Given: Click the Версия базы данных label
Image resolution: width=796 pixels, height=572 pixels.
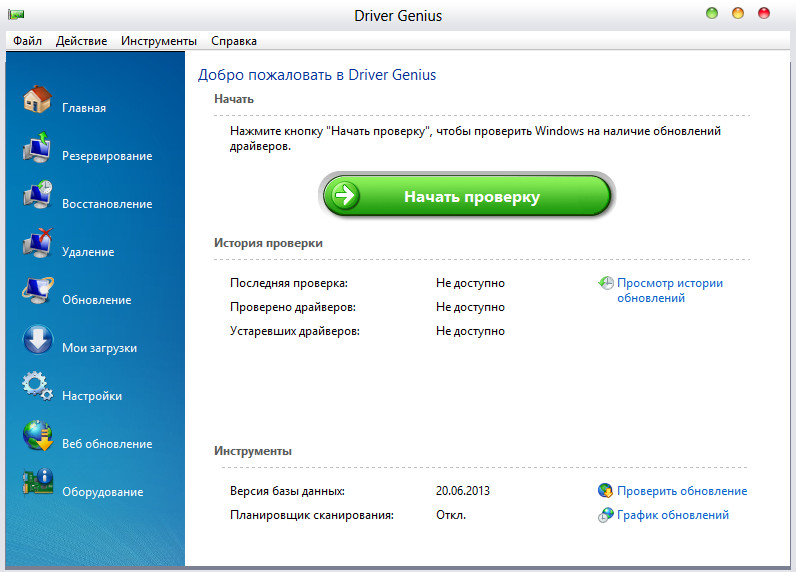Looking at the screenshot, I should coord(287,491).
